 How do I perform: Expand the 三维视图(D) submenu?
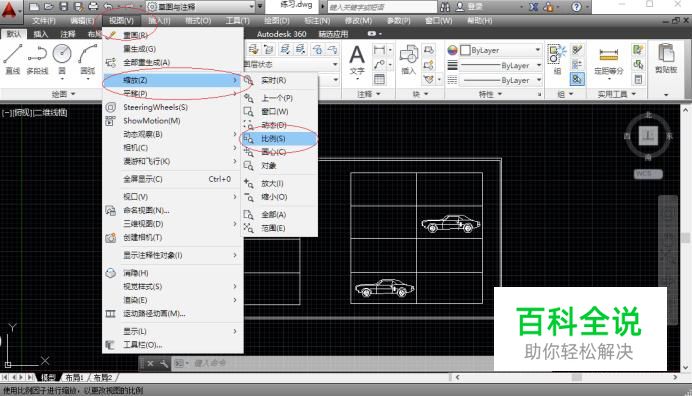tap(173, 224)
